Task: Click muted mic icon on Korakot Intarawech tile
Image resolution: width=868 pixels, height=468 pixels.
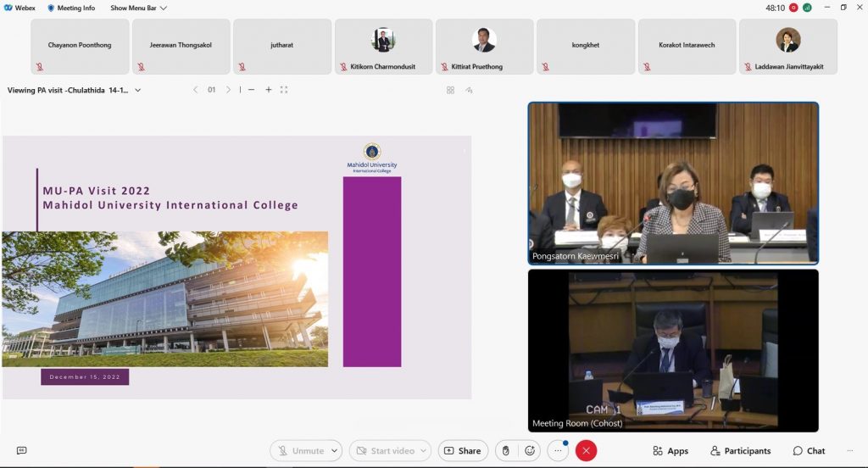Action: click(647, 67)
